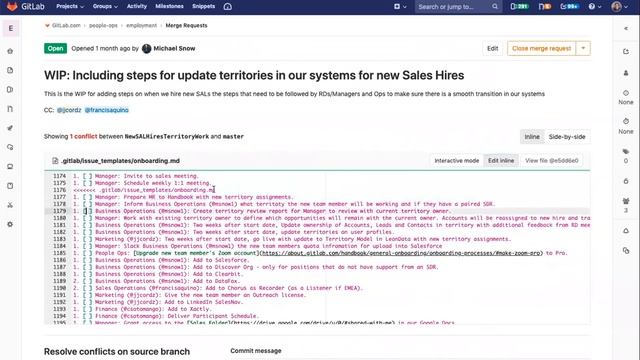This screenshot has height=360, width=640.
Task: Open Wiki icon in left sidebar
Action: [10, 186]
